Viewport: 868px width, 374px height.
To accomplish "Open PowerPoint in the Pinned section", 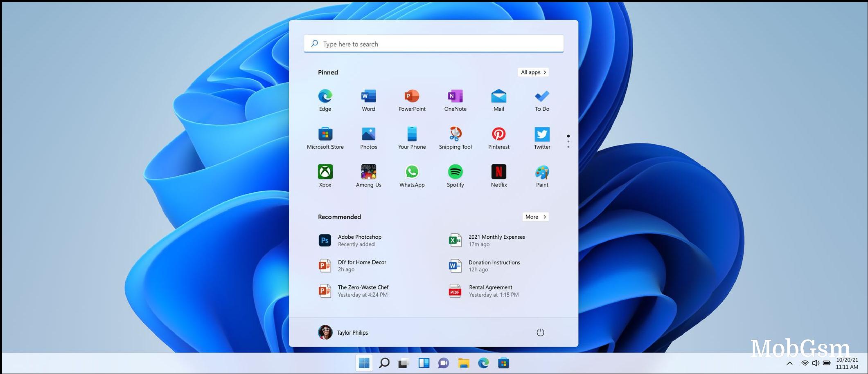I will click(412, 100).
